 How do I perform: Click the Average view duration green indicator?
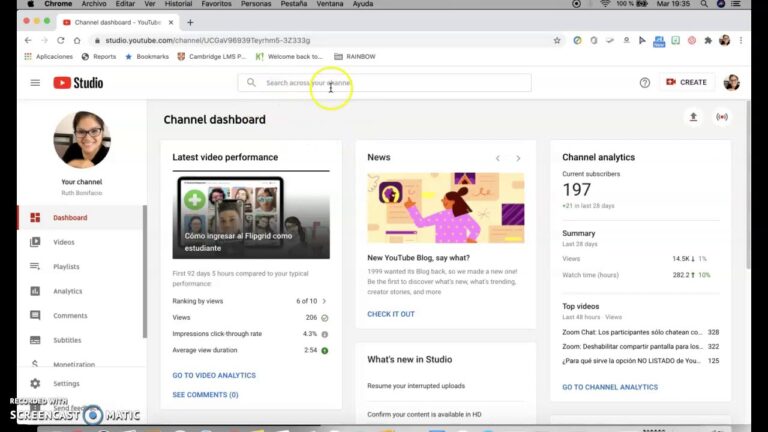pos(324,351)
